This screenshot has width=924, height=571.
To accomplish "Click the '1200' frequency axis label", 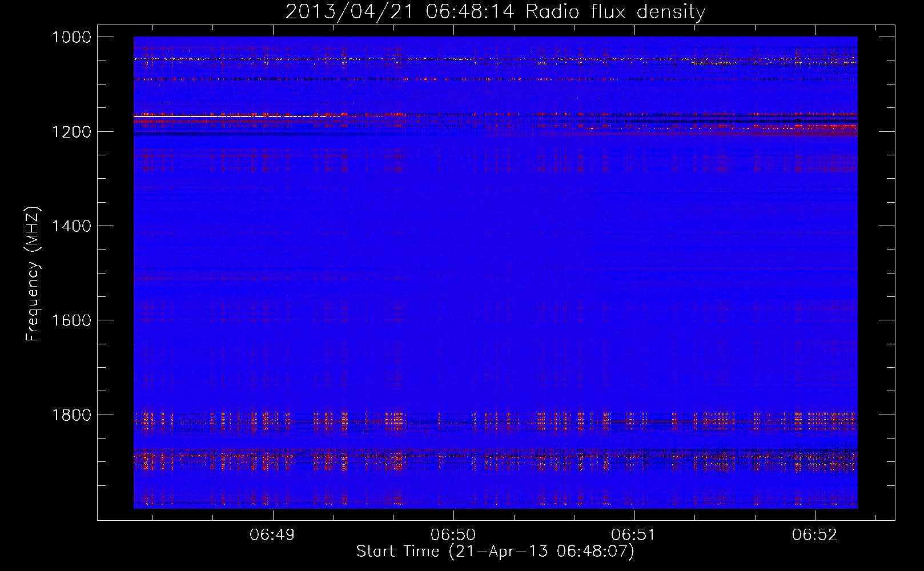I will (x=71, y=132).
